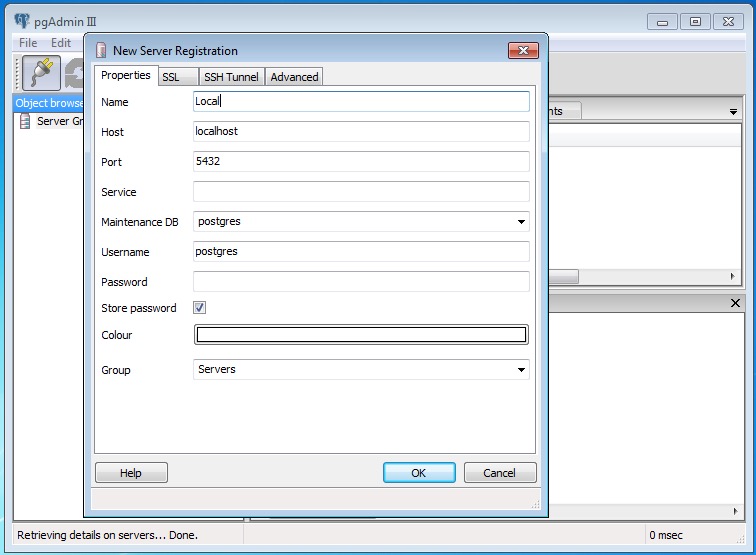Open the File menu
756x555 pixels.
[x=28, y=43]
